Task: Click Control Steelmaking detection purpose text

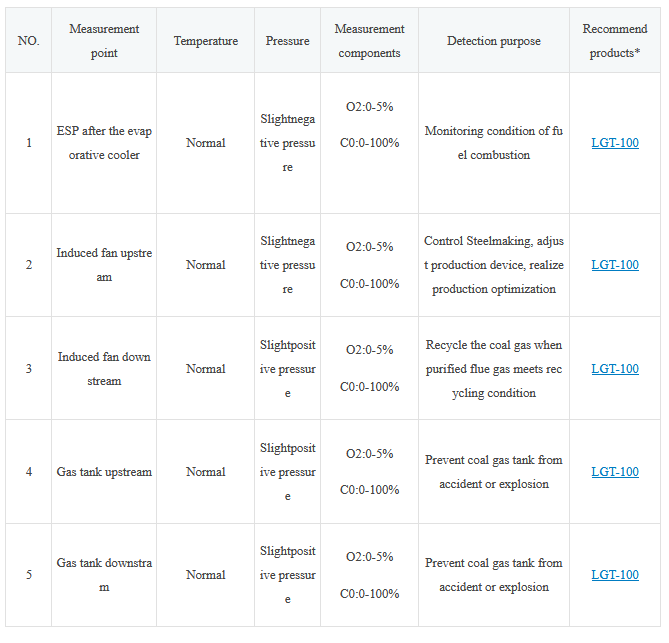Action: (493, 265)
